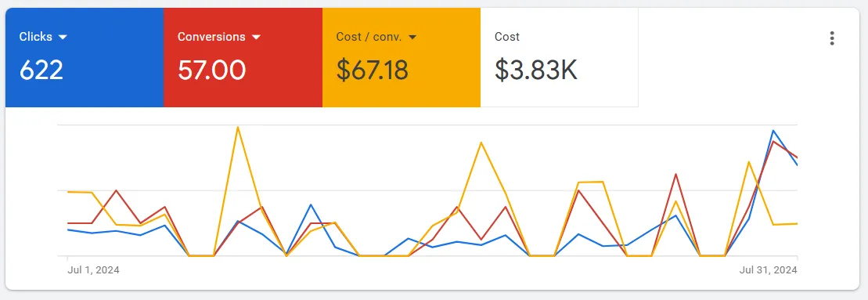The width and height of the screenshot is (868, 300).
Task: Select the white Cost metric card
Action: click(x=559, y=57)
